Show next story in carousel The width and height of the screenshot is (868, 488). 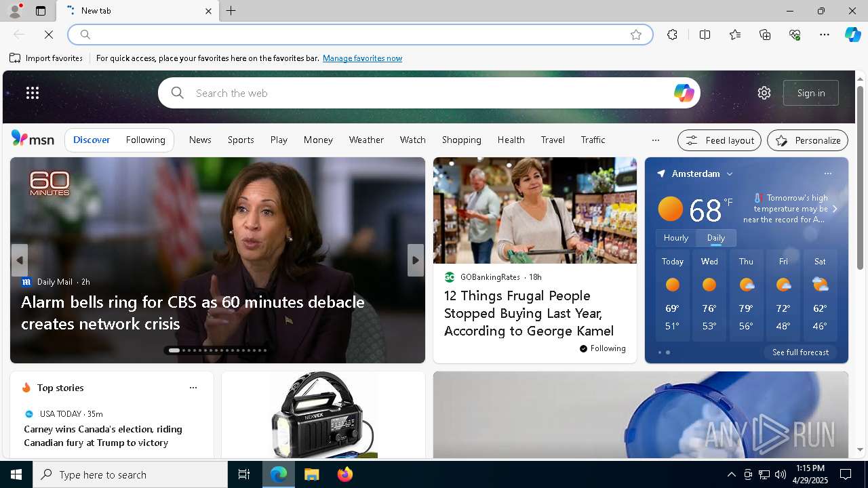pos(416,260)
